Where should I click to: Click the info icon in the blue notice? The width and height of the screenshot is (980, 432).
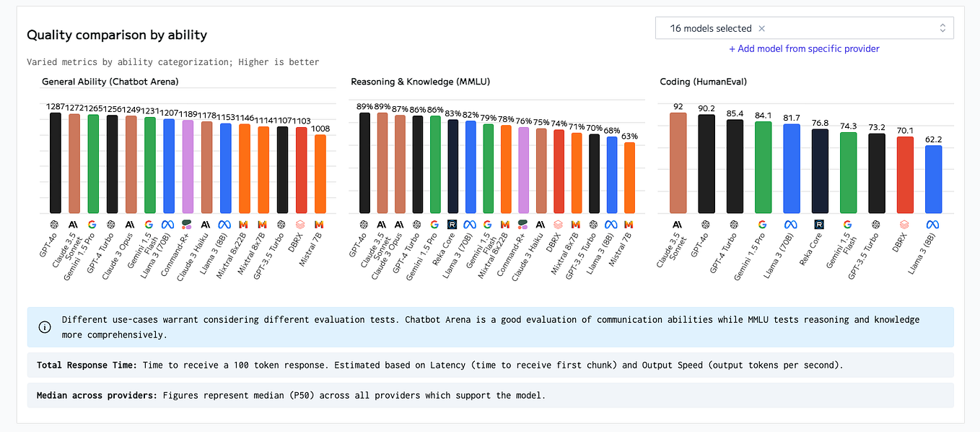point(45,327)
